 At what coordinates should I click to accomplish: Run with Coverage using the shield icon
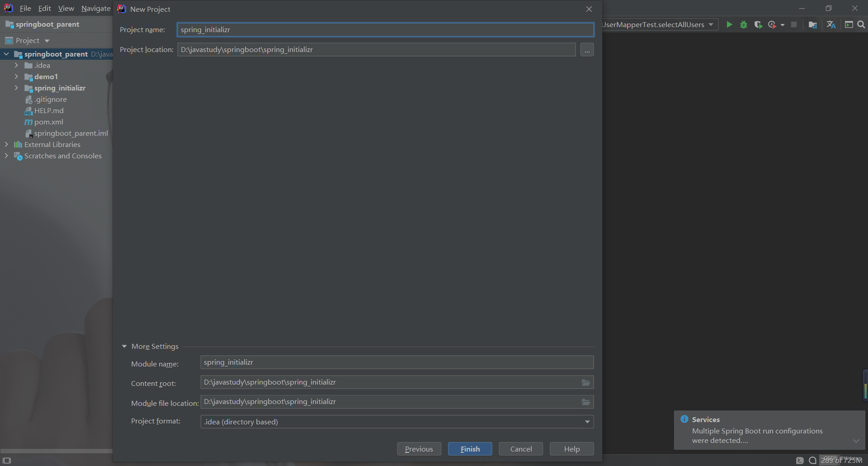coord(758,24)
